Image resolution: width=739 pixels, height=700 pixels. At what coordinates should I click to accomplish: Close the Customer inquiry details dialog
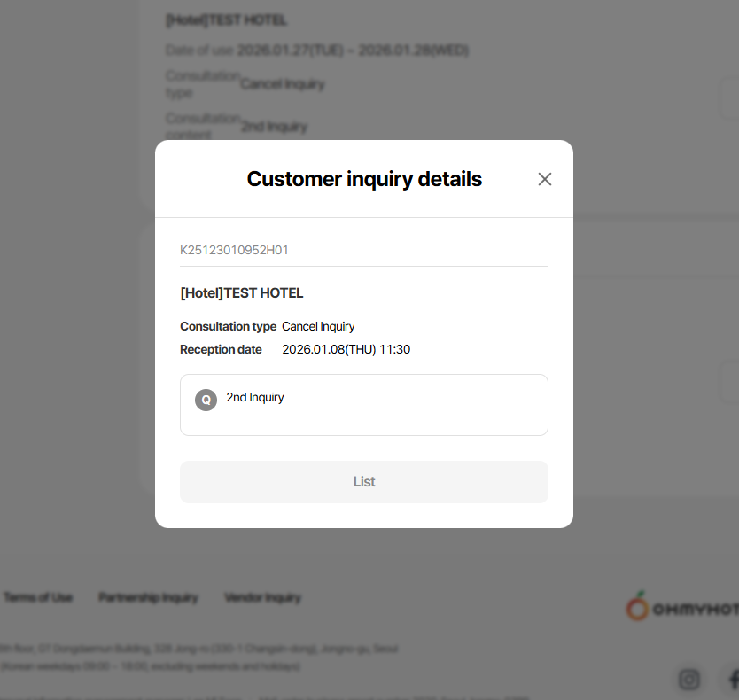coord(545,179)
